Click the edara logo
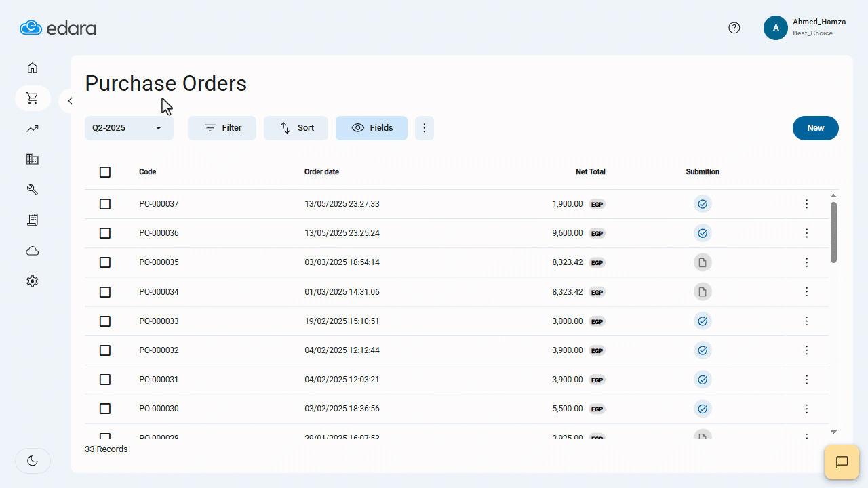The width and height of the screenshot is (868, 488). (58, 28)
